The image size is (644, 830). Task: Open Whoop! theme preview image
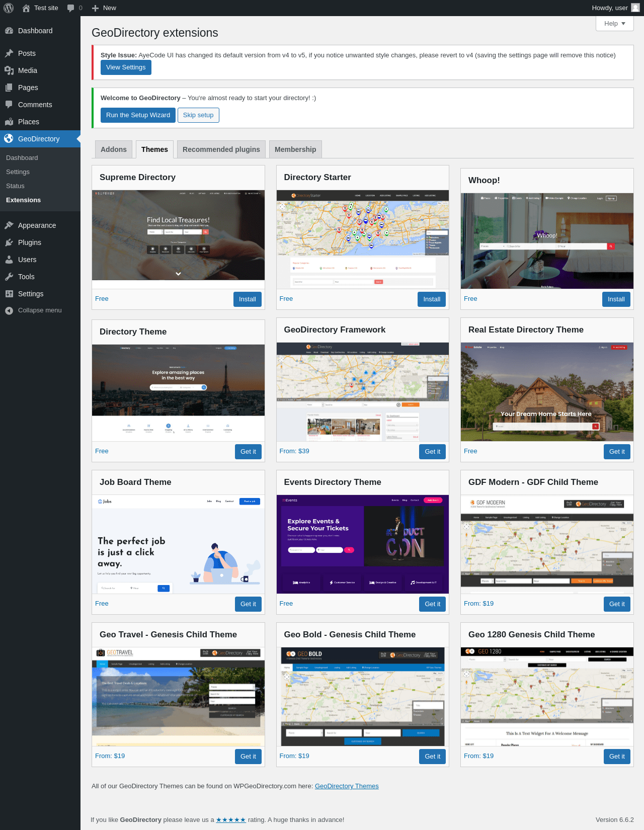(x=547, y=241)
